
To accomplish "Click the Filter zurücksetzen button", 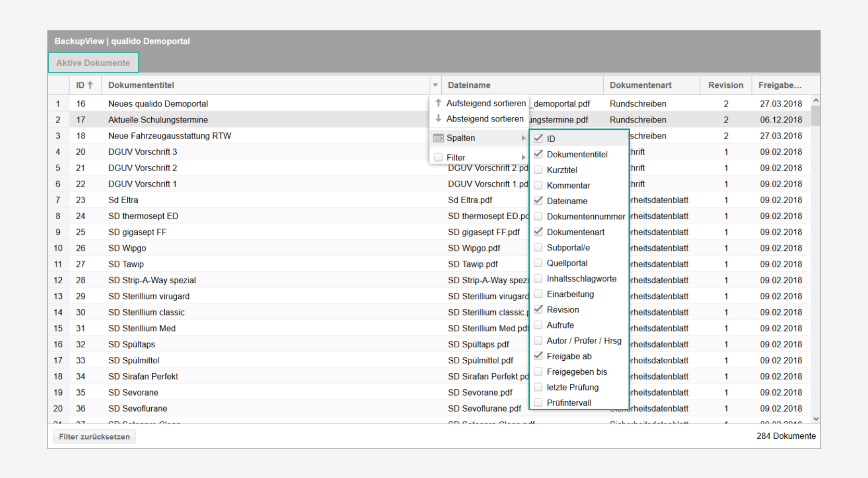I will tap(94, 437).
